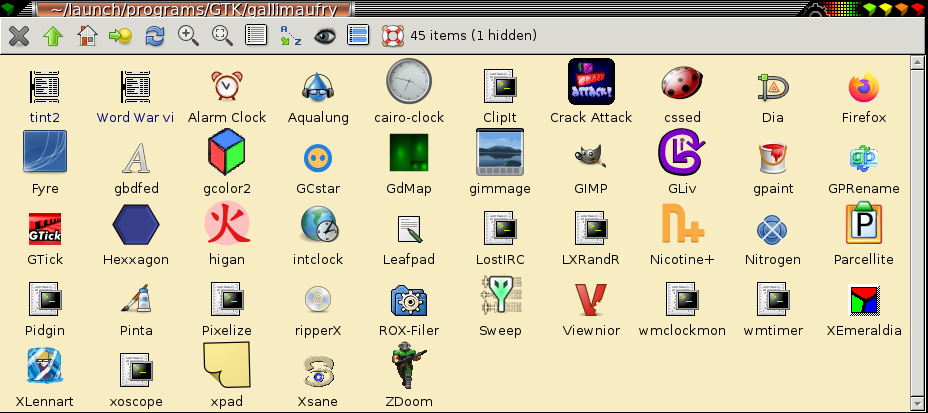The width and height of the screenshot is (928, 413).
Task: Start ZDoom game
Action: (x=409, y=365)
